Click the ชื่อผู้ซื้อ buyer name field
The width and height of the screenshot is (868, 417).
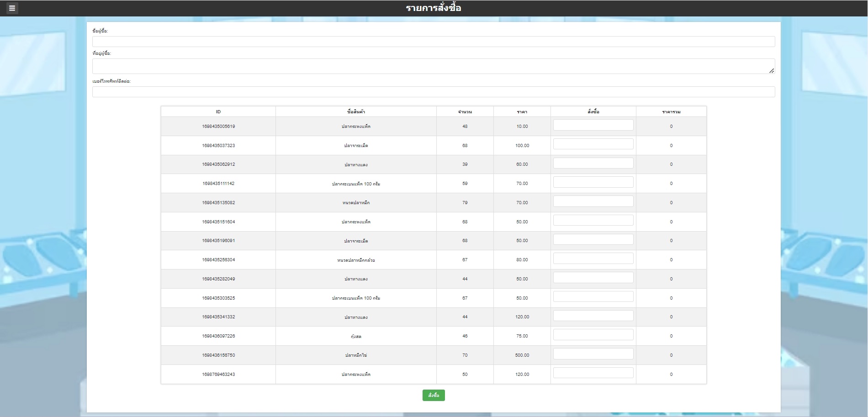433,42
